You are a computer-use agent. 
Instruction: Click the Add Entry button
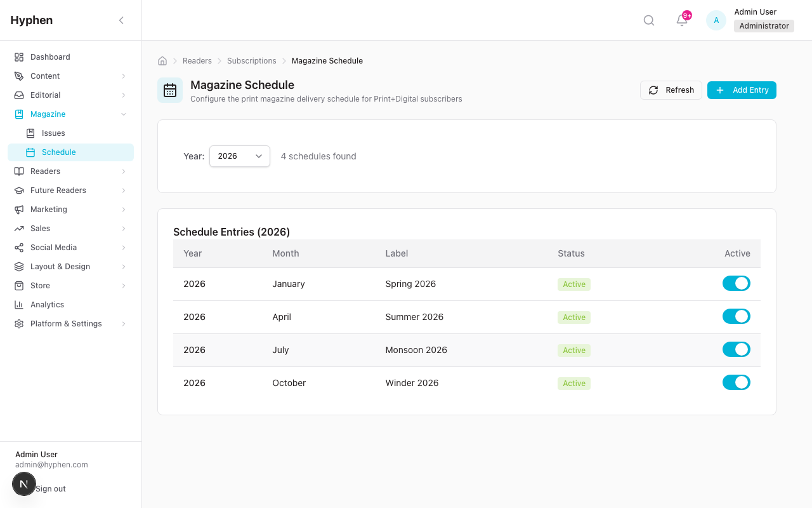pyautogui.click(x=742, y=90)
